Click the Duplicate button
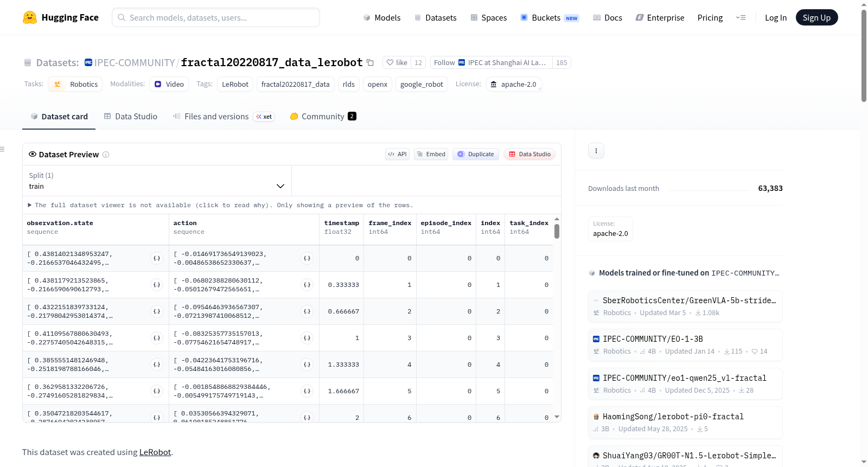 pyautogui.click(x=476, y=154)
